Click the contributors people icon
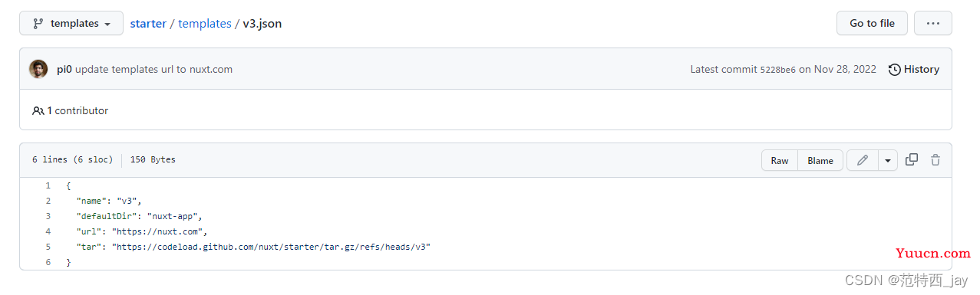 38,110
